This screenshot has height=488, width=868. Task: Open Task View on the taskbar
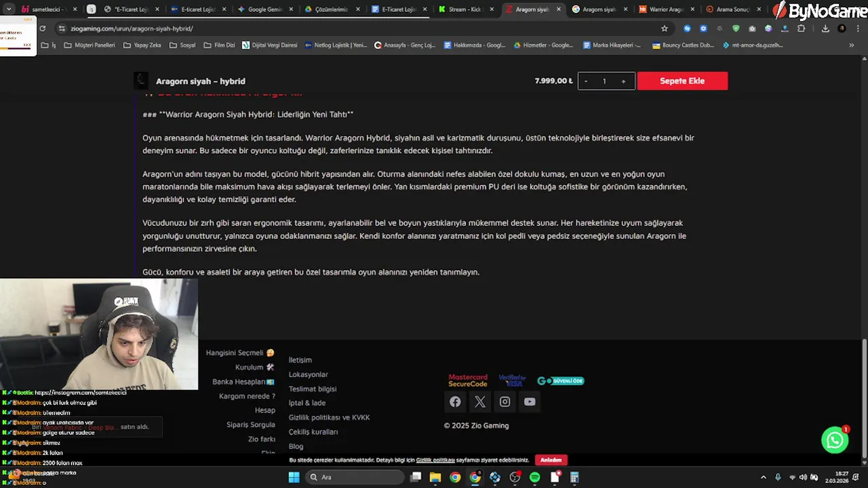tap(416, 477)
